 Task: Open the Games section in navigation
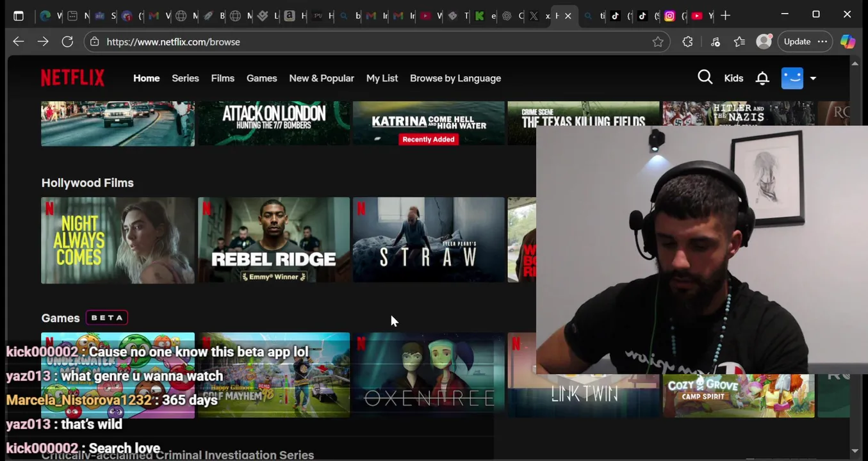pyautogui.click(x=262, y=78)
